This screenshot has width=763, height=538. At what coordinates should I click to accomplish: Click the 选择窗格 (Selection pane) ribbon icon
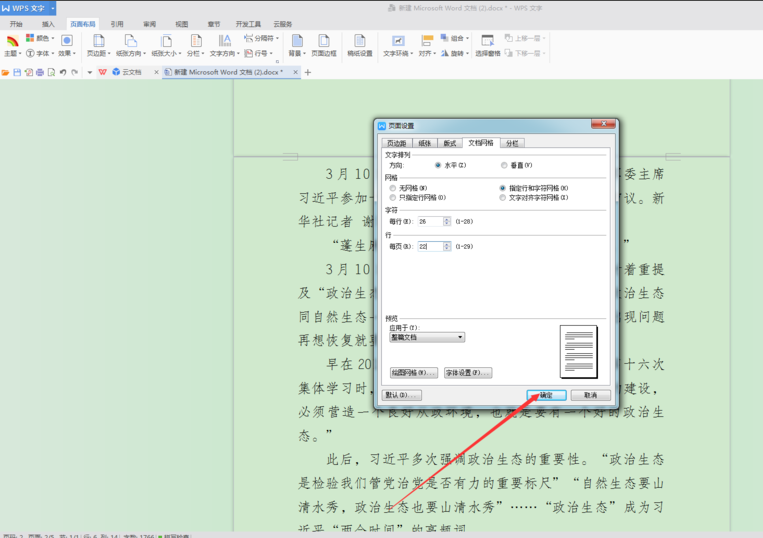point(487,41)
